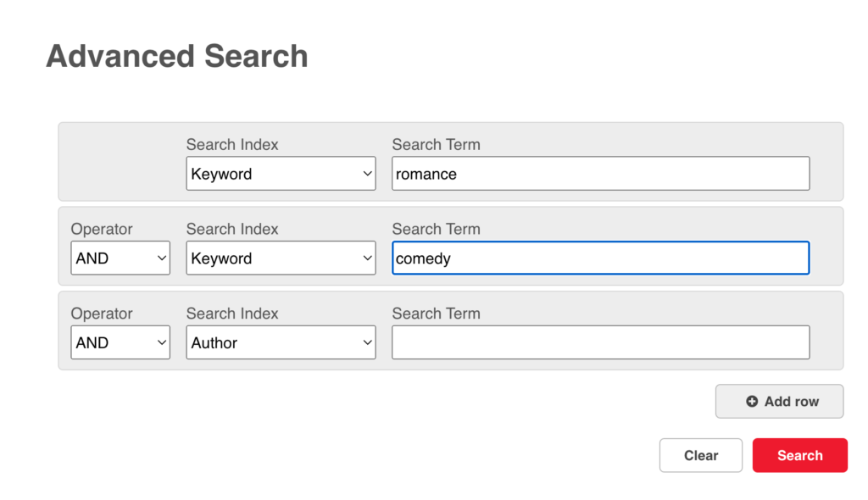Focus the search term field containing romance

click(x=601, y=174)
